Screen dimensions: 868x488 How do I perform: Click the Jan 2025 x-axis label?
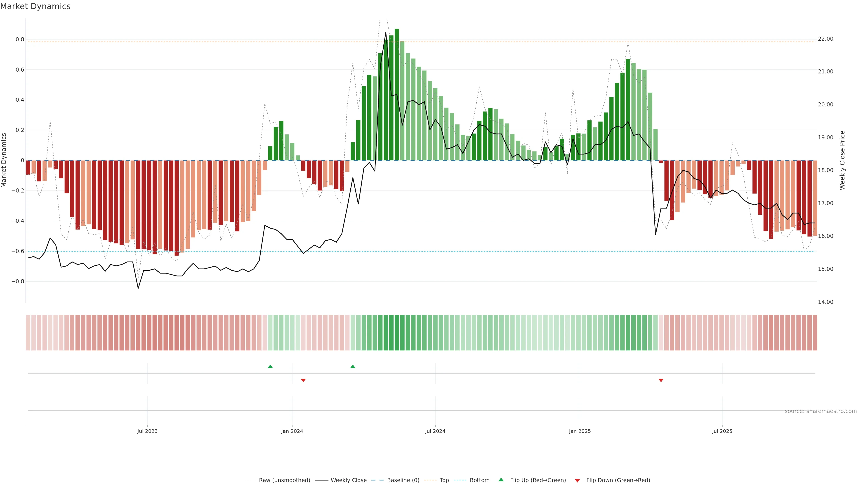tap(580, 431)
